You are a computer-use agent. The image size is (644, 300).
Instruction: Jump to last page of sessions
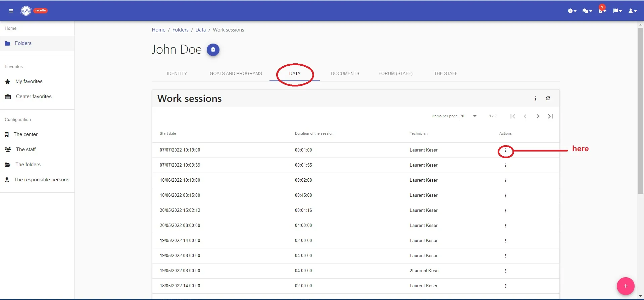point(550,116)
